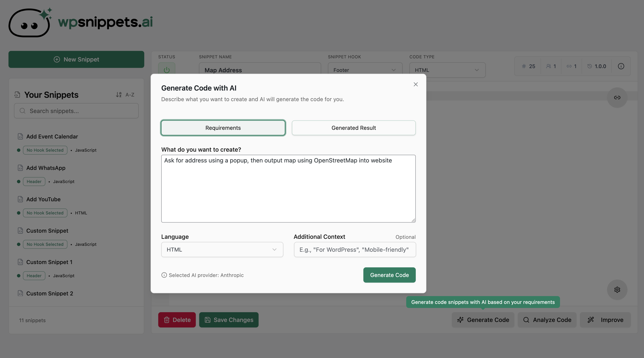This screenshot has height=358, width=644.
Task: Click the A-Z sort icon
Action: 119,95
